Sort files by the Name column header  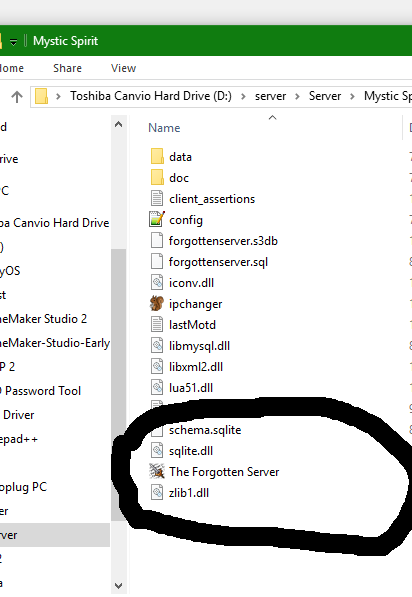click(164, 128)
